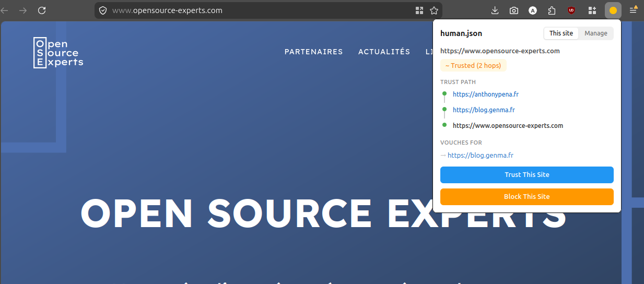Image resolution: width=644 pixels, height=284 pixels.
Task: Click the QR code icon in address bar
Action: pos(419,10)
